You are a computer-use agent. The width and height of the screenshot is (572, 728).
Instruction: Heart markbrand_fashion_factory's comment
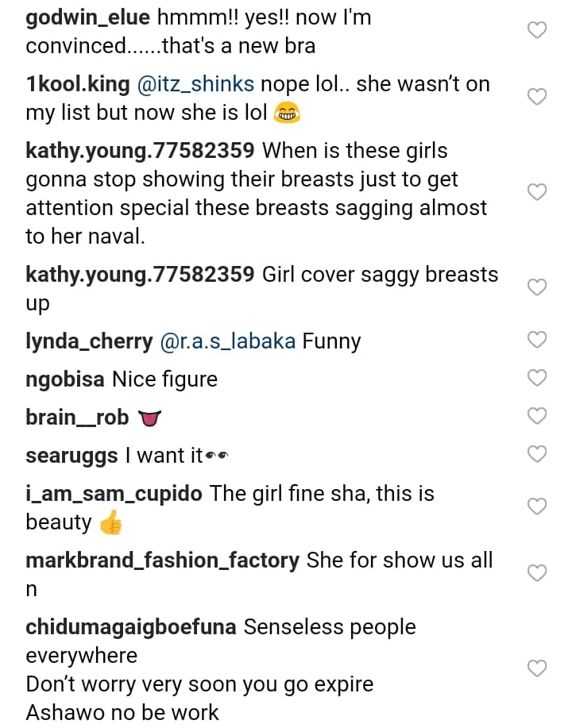click(537, 573)
